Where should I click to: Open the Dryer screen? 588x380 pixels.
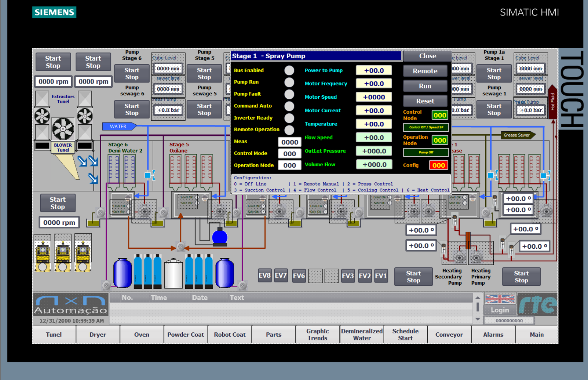(98, 335)
